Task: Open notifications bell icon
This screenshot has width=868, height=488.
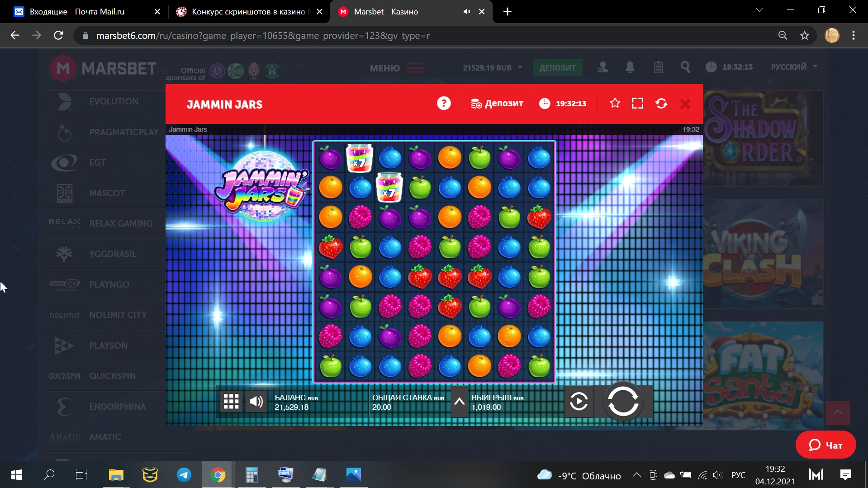Action: click(x=630, y=67)
